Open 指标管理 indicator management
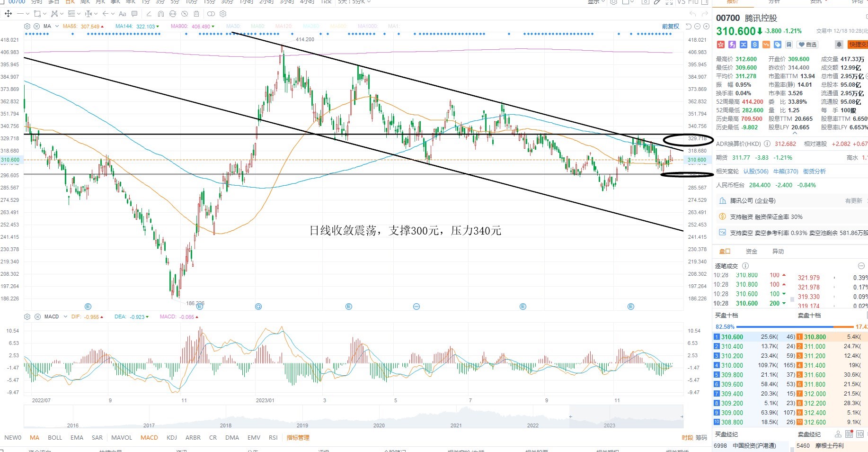Image resolution: width=868 pixels, height=452 pixels. click(298, 438)
